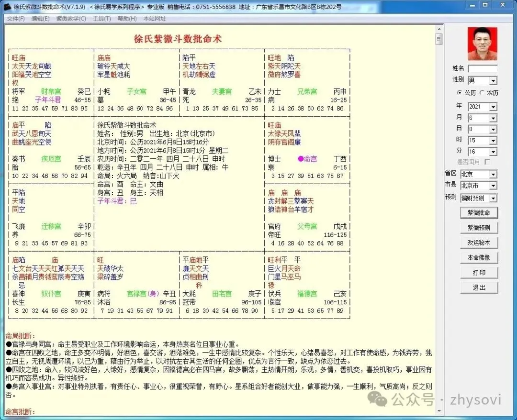Click the 父母宫 label
This screenshot has width=517, height=420.
point(307,227)
